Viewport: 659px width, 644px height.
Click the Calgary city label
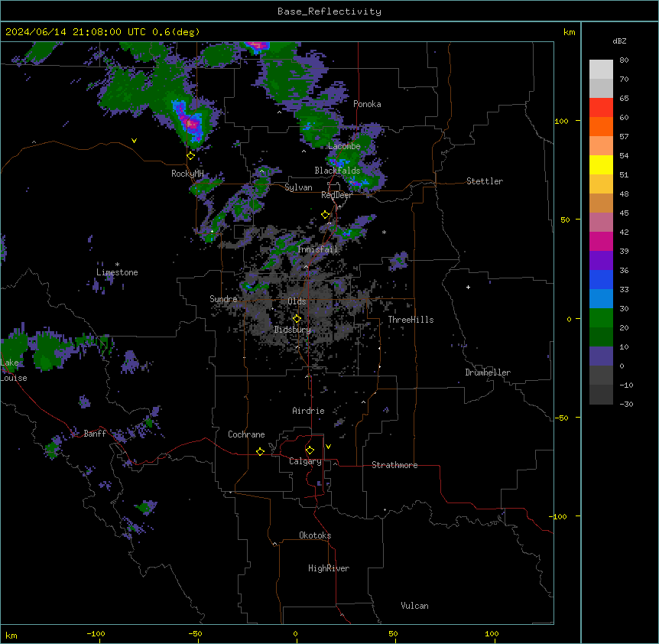306,461
